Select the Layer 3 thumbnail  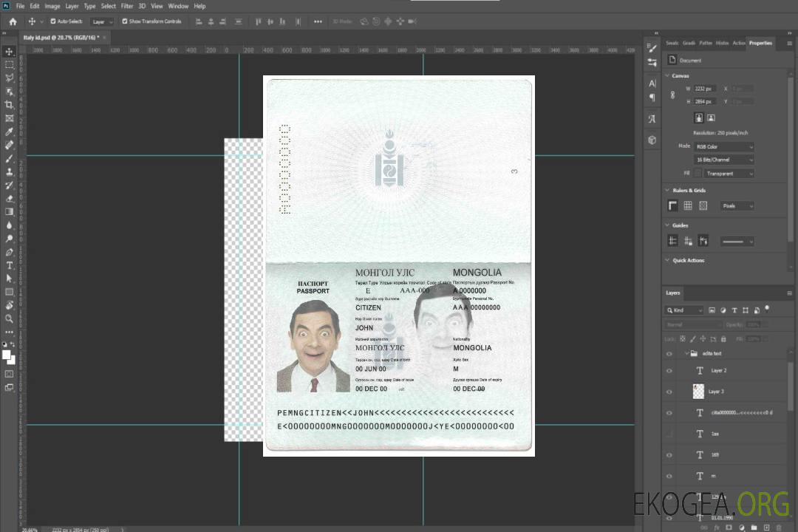click(x=698, y=392)
